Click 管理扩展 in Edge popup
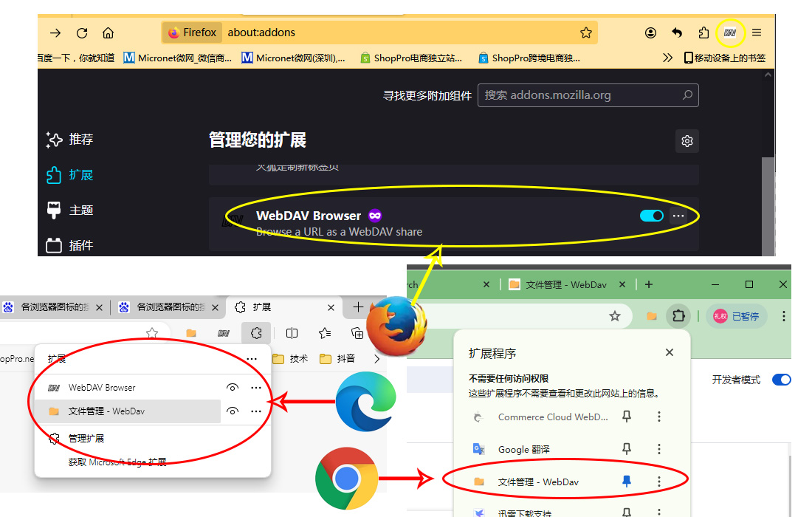The width and height of the screenshot is (812, 517). pyautogui.click(x=86, y=438)
